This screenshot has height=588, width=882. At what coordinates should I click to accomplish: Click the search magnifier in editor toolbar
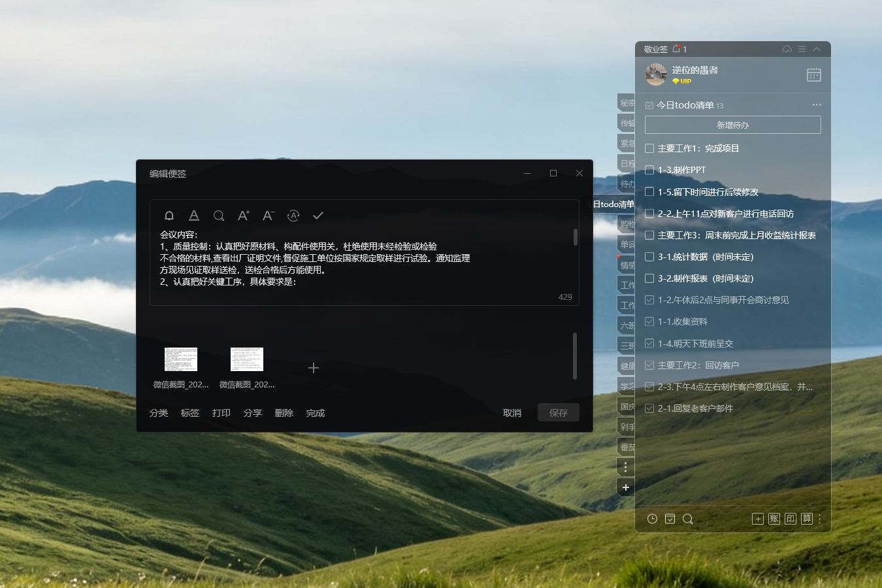[219, 216]
